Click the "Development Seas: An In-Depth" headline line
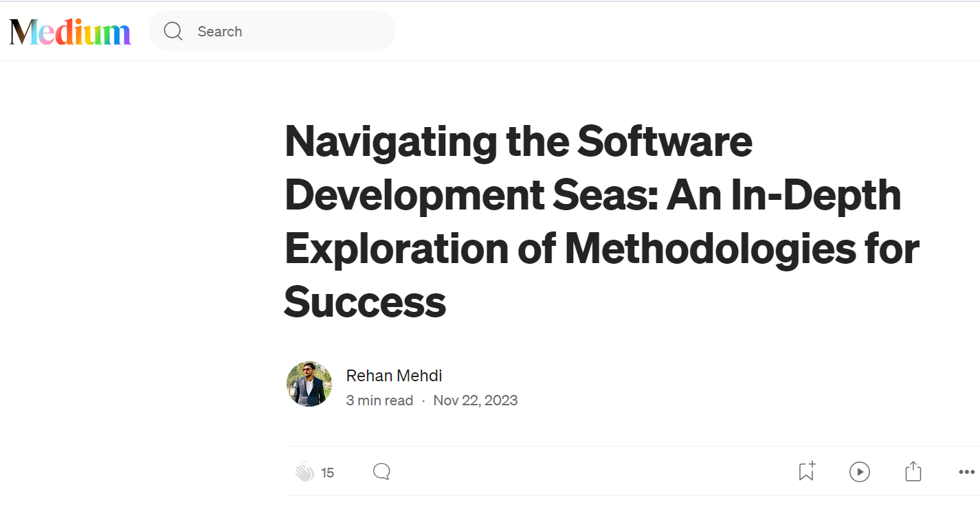Image resolution: width=980 pixels, height=520 pixels. (x=593, y=194)
